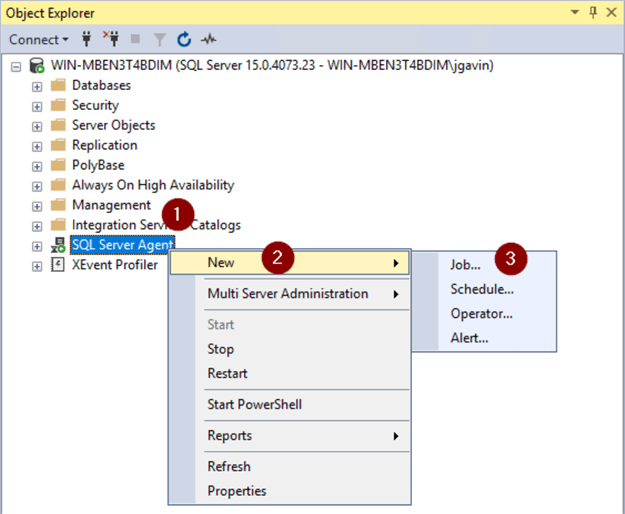Open the Connect dropdown in Object Explorer
Image resolution: width=625 pixels, height=514 pixels.
coord(39,39)
